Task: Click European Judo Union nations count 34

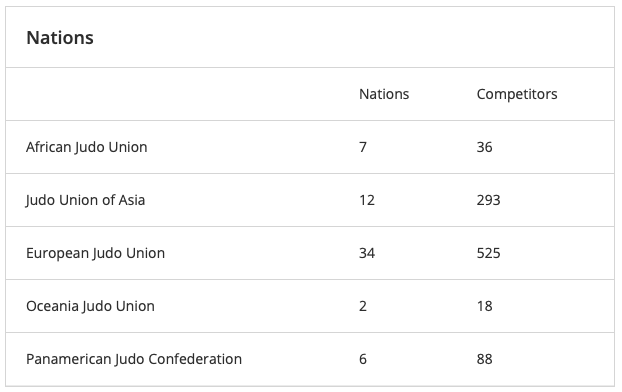Action: [x=367, y=253]
